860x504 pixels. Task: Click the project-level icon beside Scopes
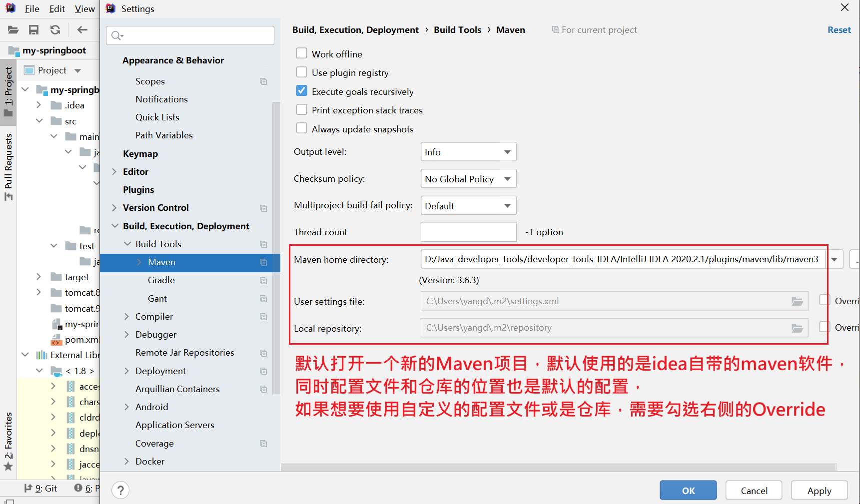tap(263, 81)
